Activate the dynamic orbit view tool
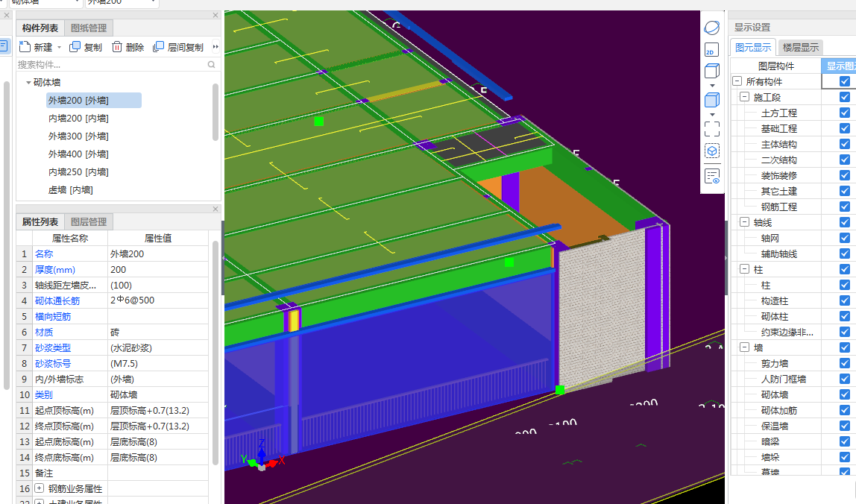 [712, 28]
